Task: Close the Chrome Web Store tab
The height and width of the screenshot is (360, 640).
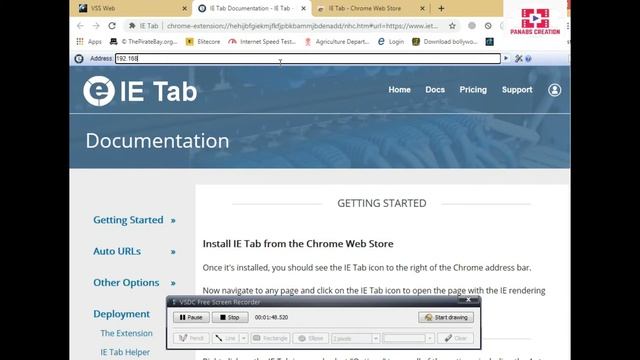Action: 422,8
